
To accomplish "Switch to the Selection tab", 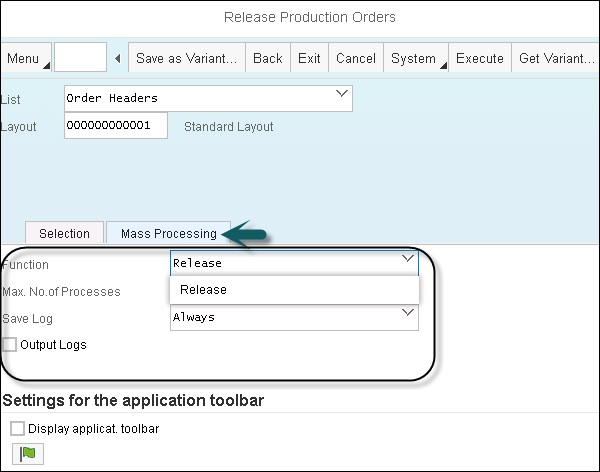I will click(x=64, y=233).
